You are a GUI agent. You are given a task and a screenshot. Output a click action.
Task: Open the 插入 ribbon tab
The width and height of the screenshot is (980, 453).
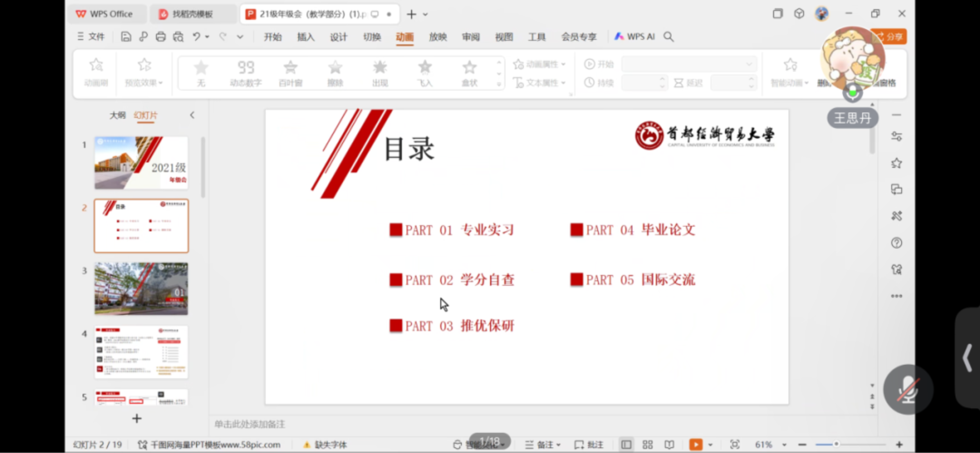click(305, 37)
